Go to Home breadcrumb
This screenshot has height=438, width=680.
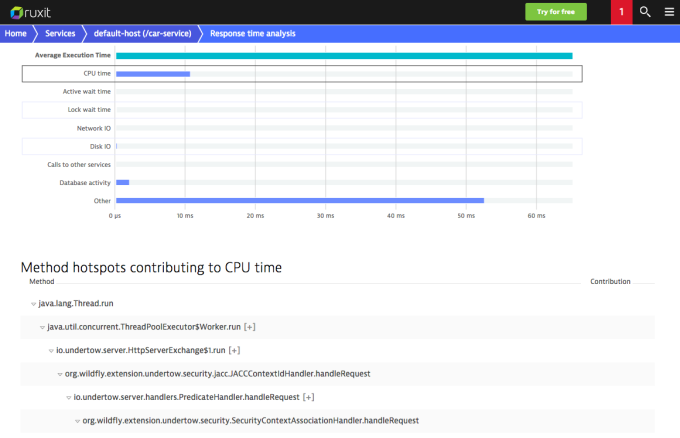click(x=16, y=33)
